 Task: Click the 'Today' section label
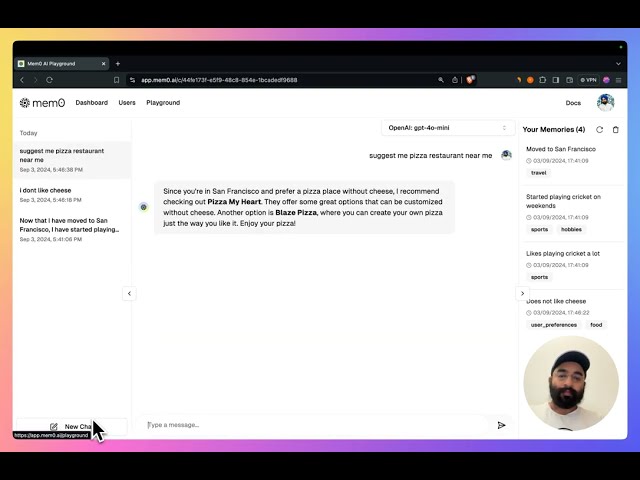point(28,133)
